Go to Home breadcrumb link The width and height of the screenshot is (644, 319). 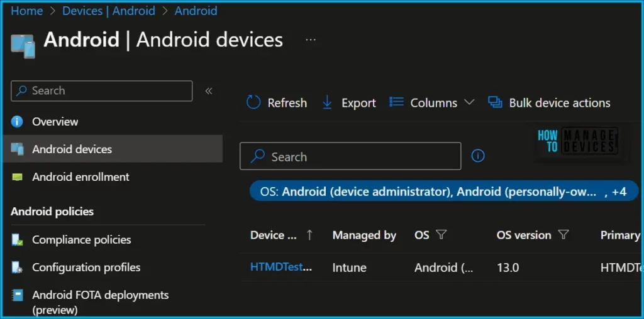26,11
